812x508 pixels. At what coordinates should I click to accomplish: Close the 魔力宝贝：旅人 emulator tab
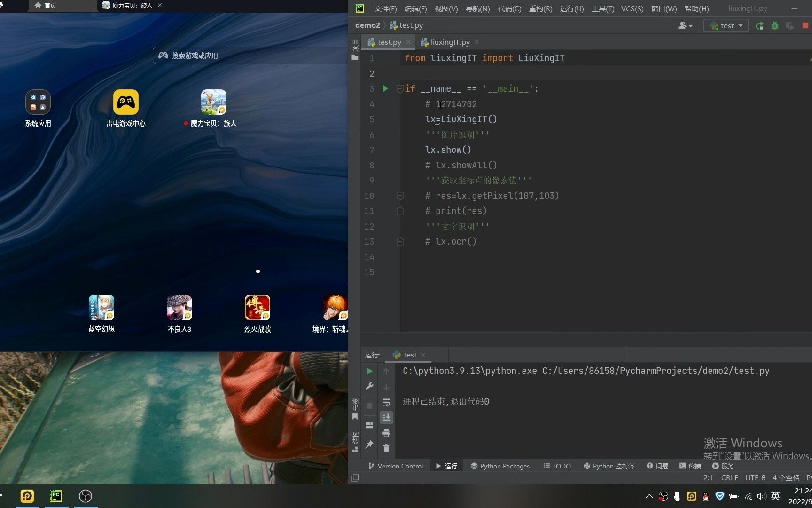[160, 5]
